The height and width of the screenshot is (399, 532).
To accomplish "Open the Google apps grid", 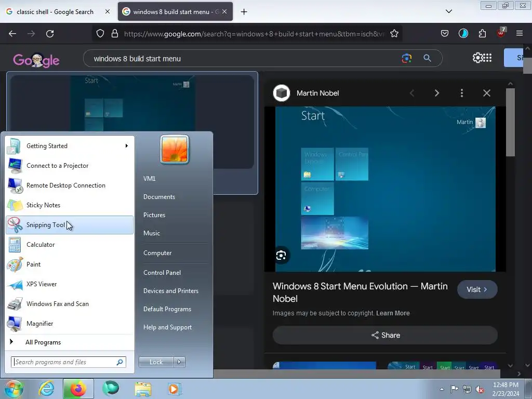I will point(487,58).
